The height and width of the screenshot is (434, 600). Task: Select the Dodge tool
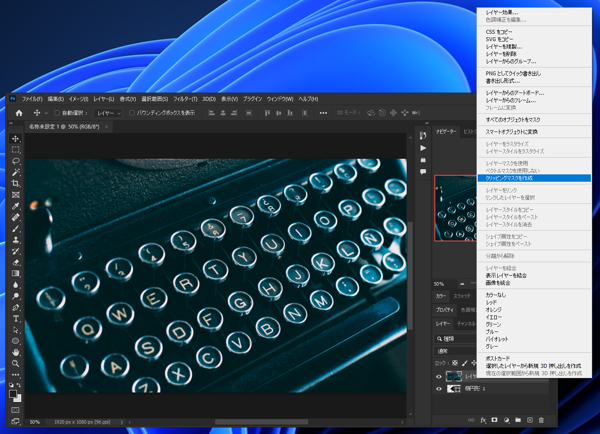(x=16, y=296)
